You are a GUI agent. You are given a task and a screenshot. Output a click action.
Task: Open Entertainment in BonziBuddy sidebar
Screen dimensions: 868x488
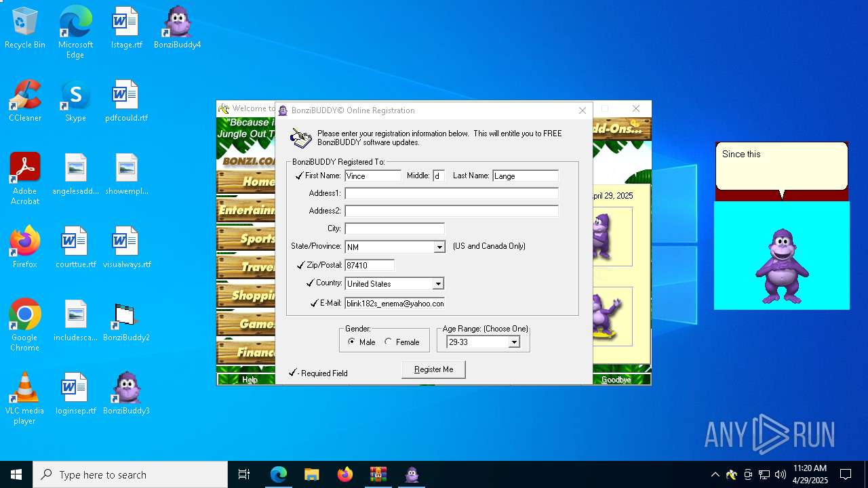(246, 211)
